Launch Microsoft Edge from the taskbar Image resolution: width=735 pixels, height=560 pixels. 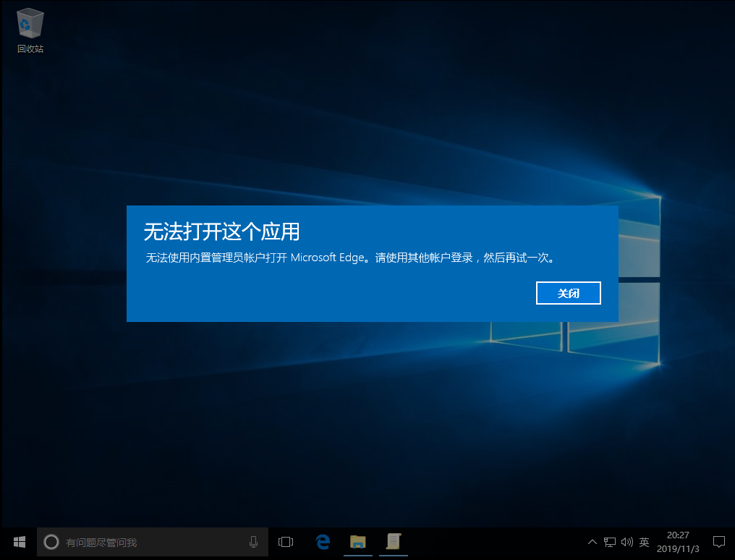tap(323, 542)
